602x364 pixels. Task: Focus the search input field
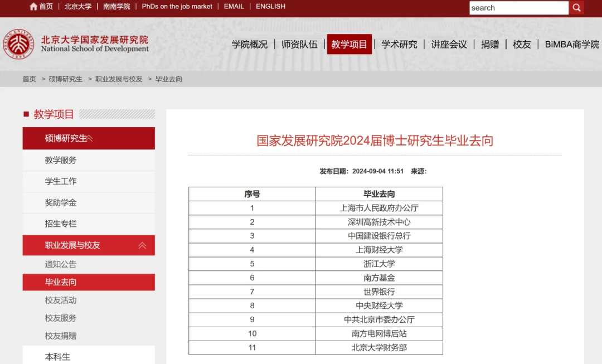click(519, 8)
